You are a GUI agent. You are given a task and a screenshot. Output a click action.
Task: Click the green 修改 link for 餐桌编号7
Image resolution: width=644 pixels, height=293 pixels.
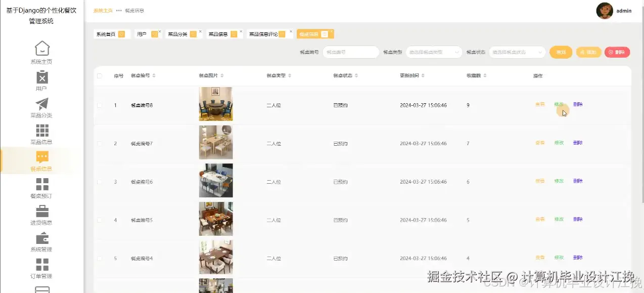point(559,143)
